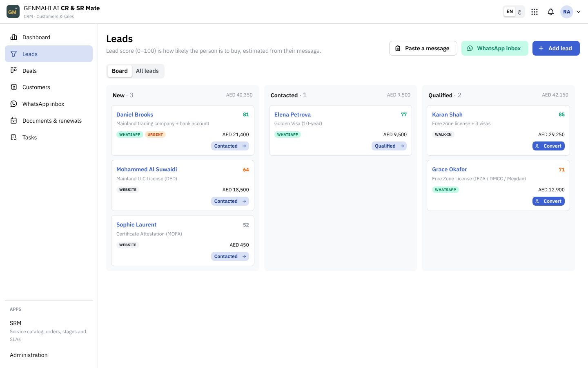
Task: Click the Deals icon in sidebar
Action: click(x=14, y=70)
